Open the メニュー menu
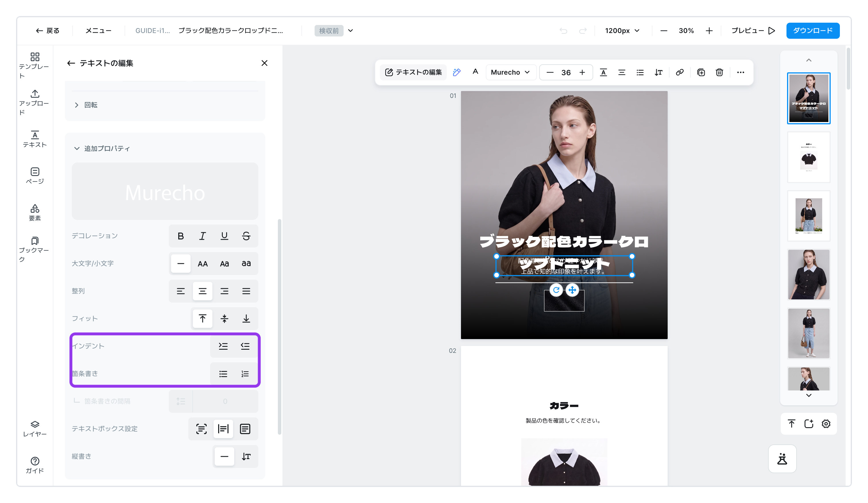 [x=98, y=31]
